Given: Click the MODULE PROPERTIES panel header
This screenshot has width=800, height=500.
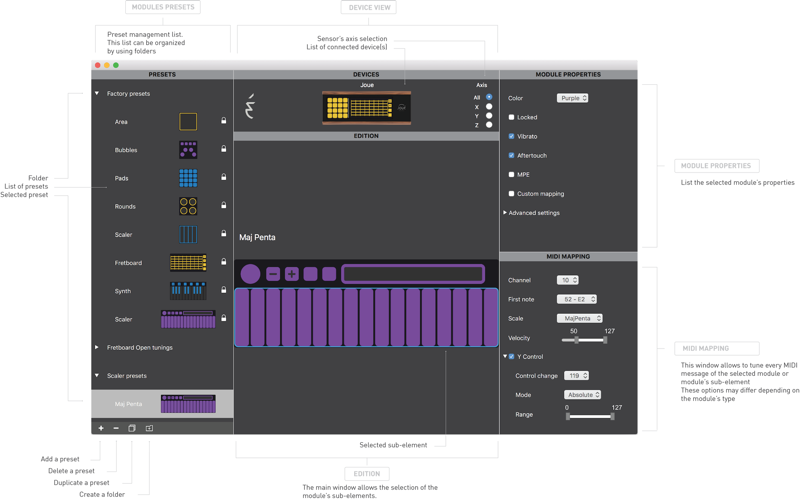Looking at the screenshot, I should click(x=568, y=74).
